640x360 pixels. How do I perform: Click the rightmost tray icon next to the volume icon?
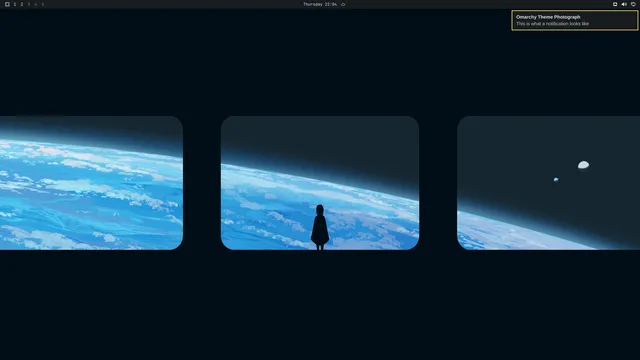[x=633, y=4]
